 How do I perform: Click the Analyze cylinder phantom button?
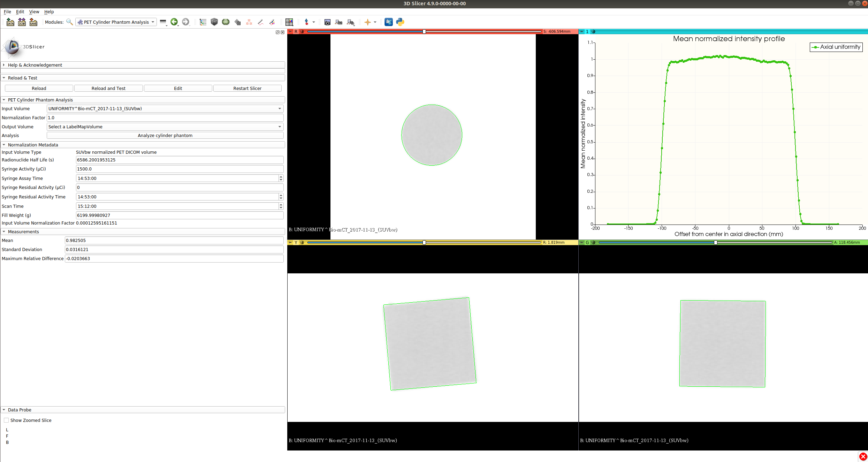pos(165,135)
